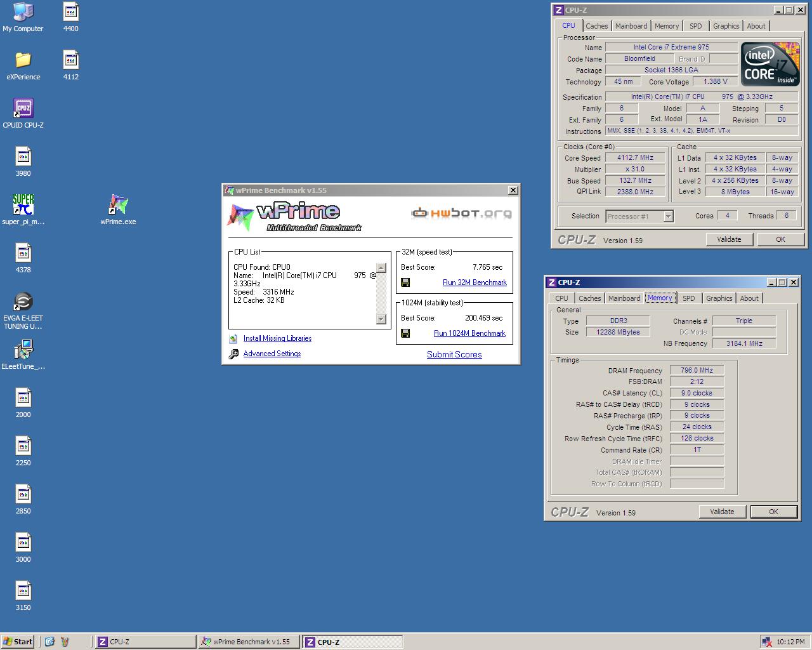The width and height of the screenshot is (812, 650).
Task: Click the DRAM Frequency 796.0 MHz field
Action: point(697,371)
